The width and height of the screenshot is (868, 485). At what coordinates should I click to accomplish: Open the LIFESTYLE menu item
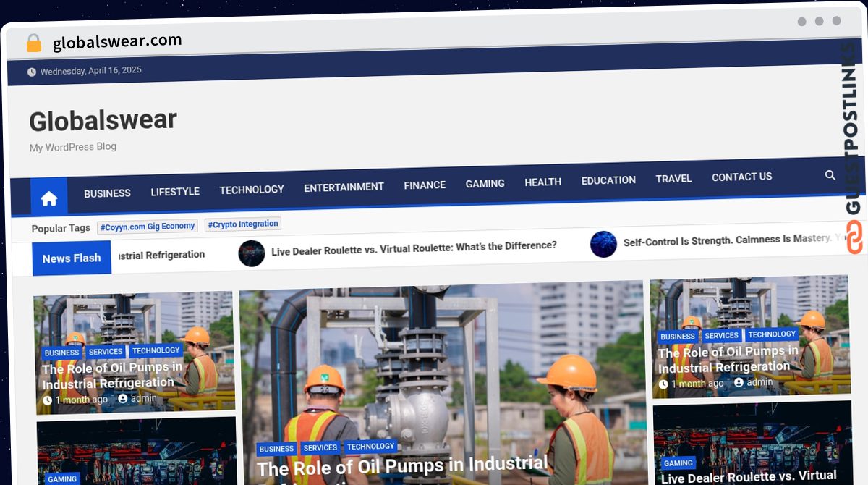(x=175, y=192)
